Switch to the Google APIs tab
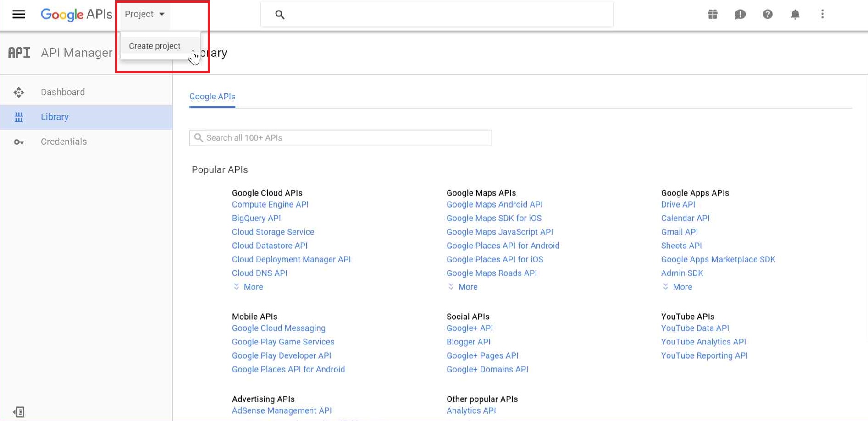Screen dimensions: 868x421 212,97
